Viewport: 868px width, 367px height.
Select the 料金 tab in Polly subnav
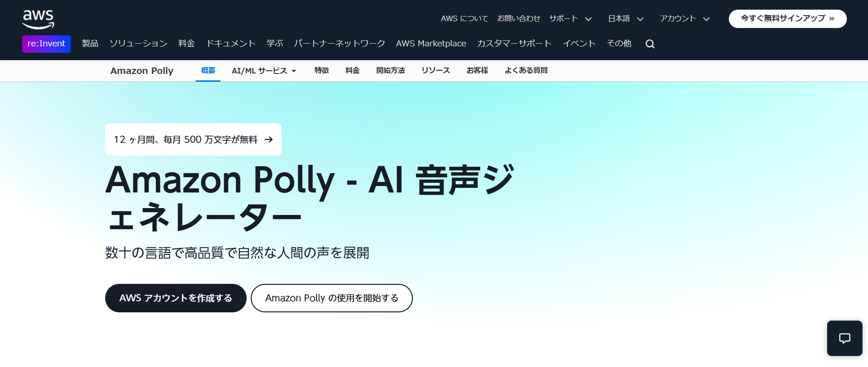(352, 70)
